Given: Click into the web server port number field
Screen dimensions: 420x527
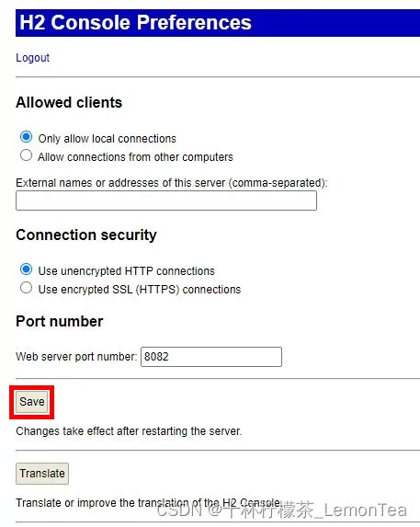Looking at the screenshot, I should 211,357.
